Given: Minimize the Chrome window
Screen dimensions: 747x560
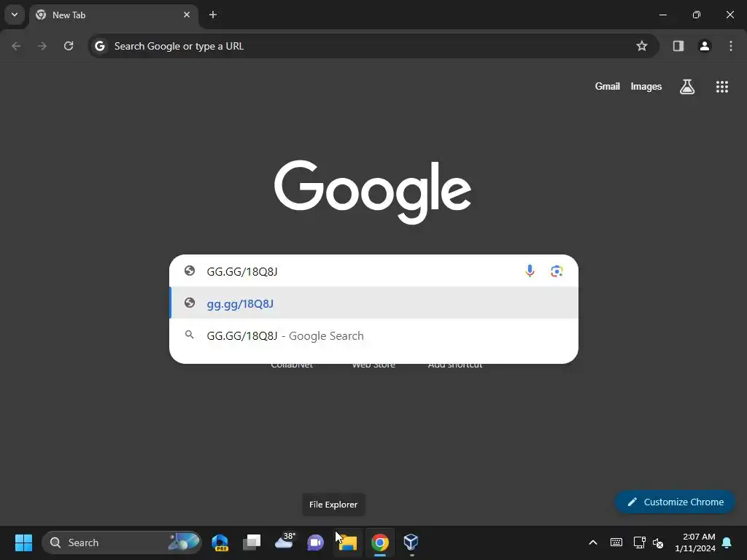Looking at the screenshot, I should pos(662,15).
